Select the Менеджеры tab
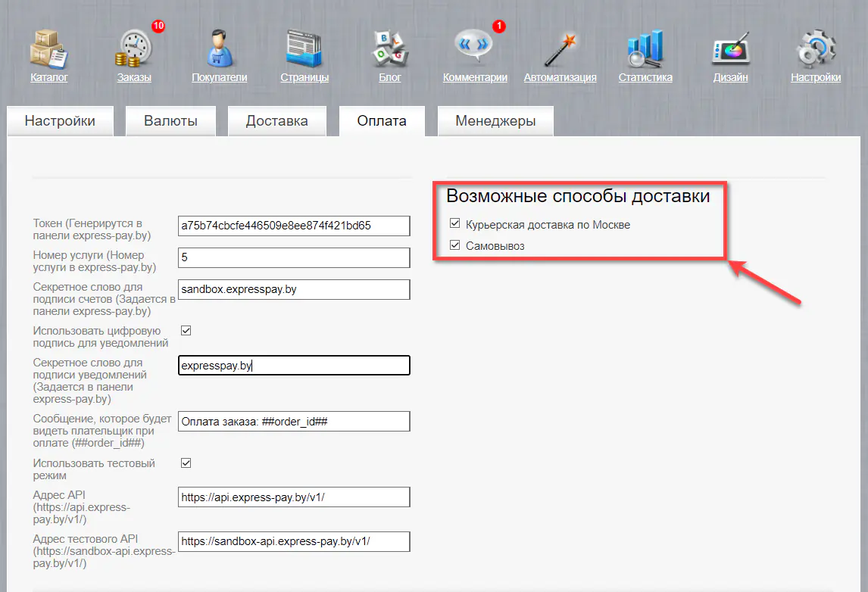This screenshot has width=868, height=592. [x=495, y=120]
